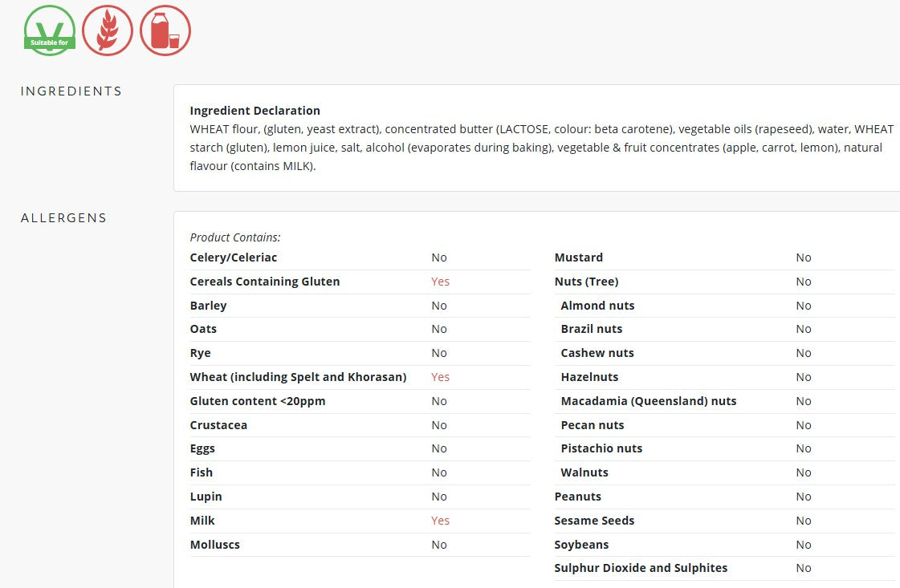Screen dimensions: 900x588
Task: Select the INGREDIENTS section heading
Action: 71,91
